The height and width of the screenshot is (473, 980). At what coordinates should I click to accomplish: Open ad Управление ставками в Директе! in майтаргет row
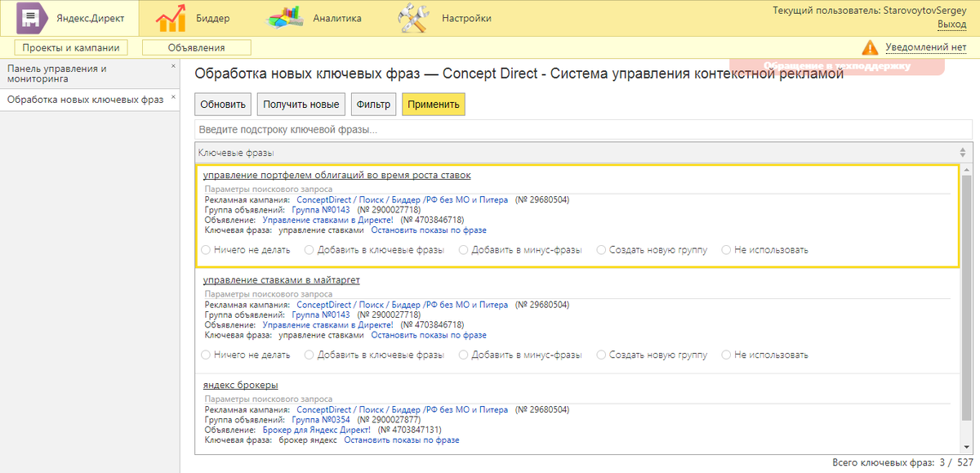(x=327, y=324)
